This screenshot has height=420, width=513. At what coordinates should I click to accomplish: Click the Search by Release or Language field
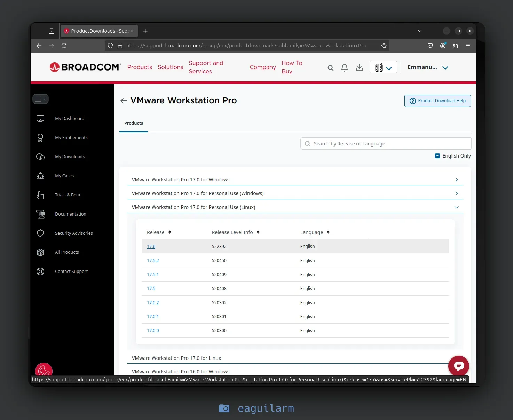click(x=385, y=143)
